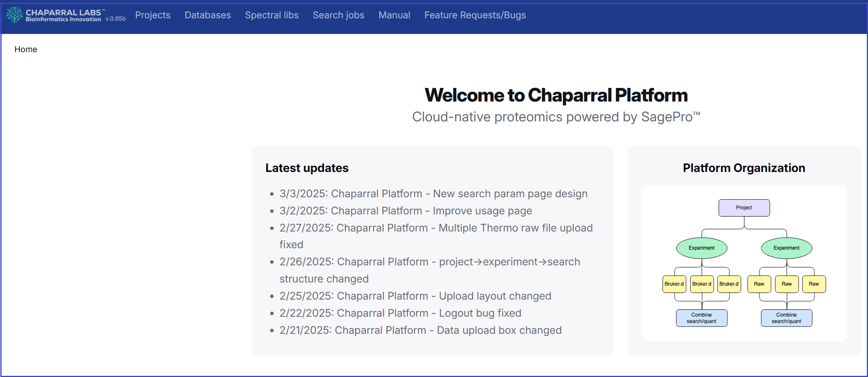Go to the Databases page
Image resolution: width=868 pixels, height=377 pixels.
(207, 15)
